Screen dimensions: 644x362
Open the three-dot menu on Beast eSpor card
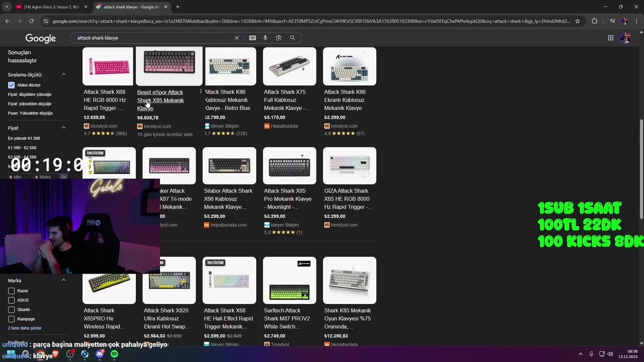coord(201,92)
